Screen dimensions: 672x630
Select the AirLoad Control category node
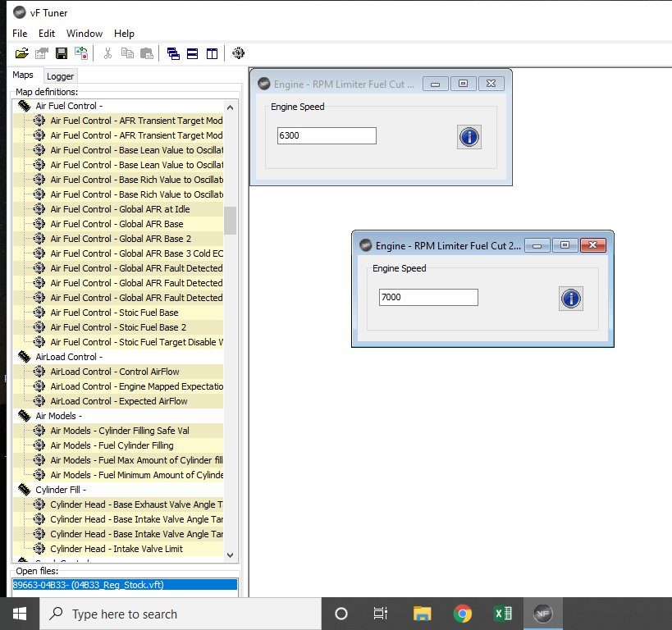pyautogui.click(x=69, y=357)
